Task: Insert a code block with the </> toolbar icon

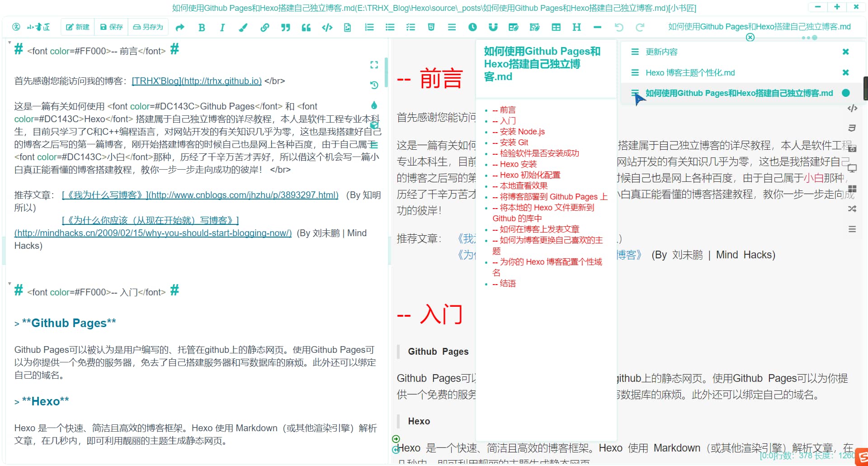Action: point(327,28)
